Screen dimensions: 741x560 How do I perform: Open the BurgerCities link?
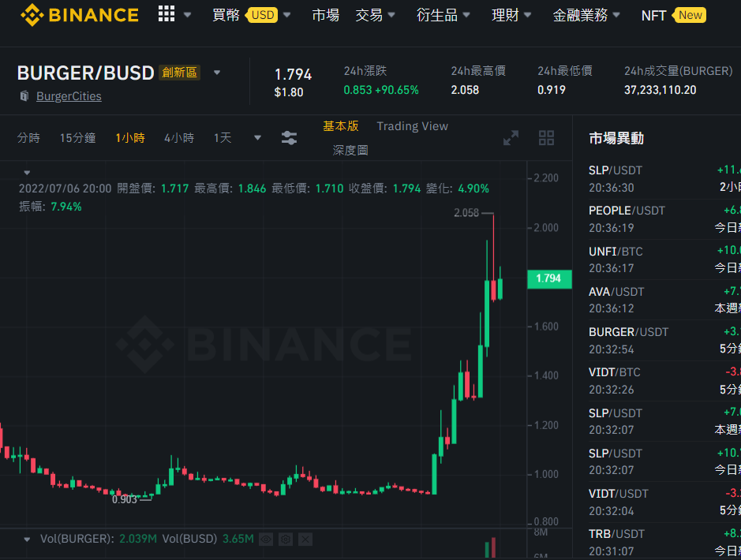[69, 96]
